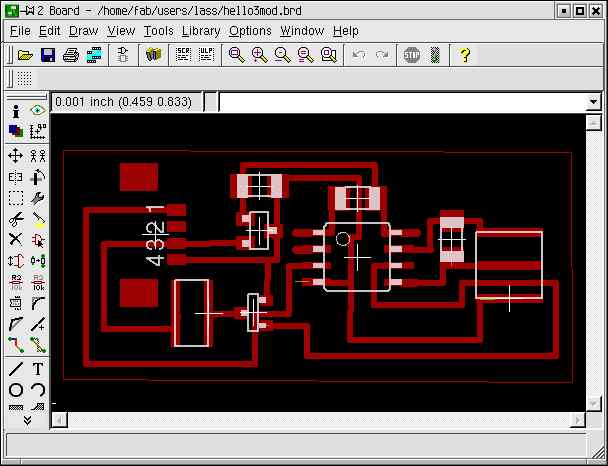Open the Library menu
This screenshot has height=466, width=608.
pyautogui.click(x=201, y=31)
